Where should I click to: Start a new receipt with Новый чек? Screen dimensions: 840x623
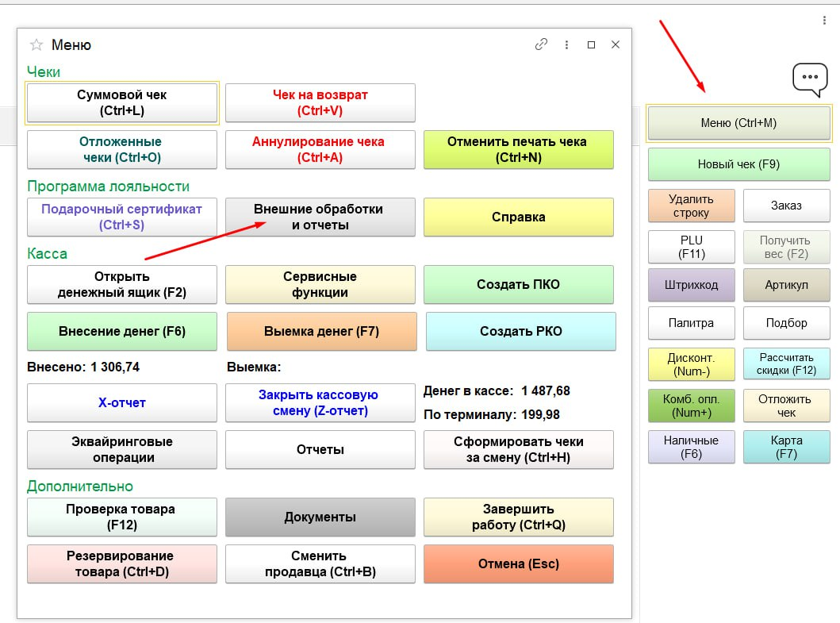(738, 165)
